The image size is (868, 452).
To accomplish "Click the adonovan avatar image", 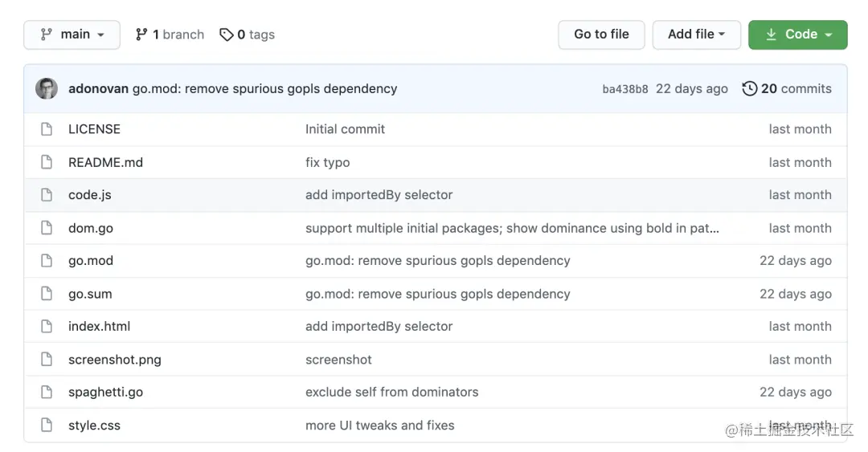I will coord(47,89).
